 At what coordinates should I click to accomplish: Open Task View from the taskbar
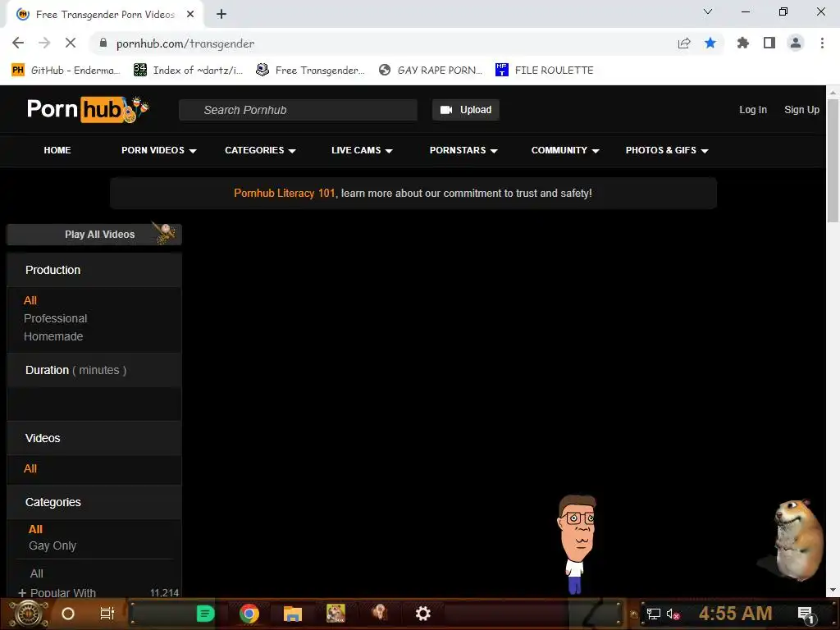point(107,614)
